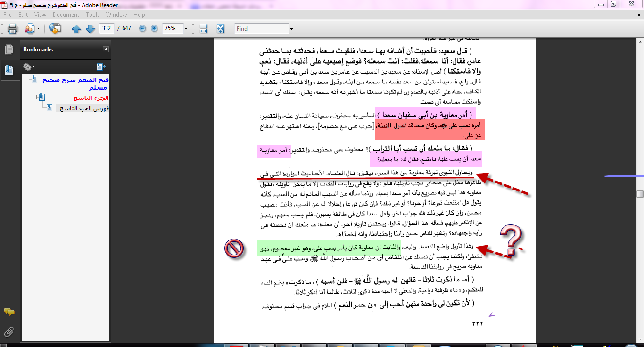Open the Edit menu
The image size is (644, 347).
[x=23, y=15]
